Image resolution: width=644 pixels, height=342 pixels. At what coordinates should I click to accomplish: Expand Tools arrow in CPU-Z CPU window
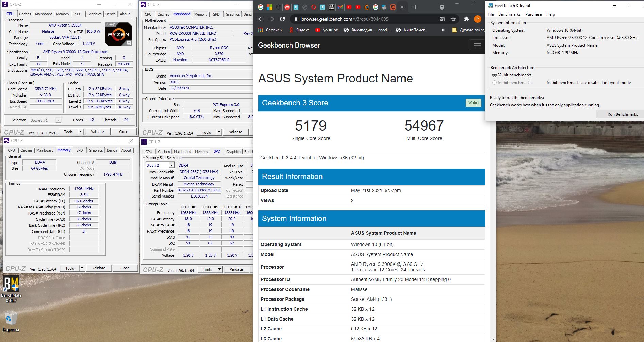pyautogui.click(x=81, y=132)
